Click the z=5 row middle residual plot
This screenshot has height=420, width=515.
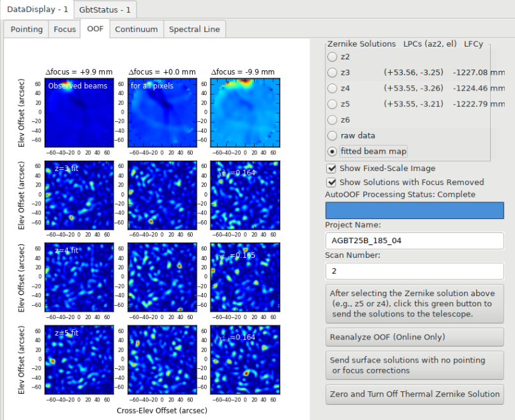pos(162,360)
